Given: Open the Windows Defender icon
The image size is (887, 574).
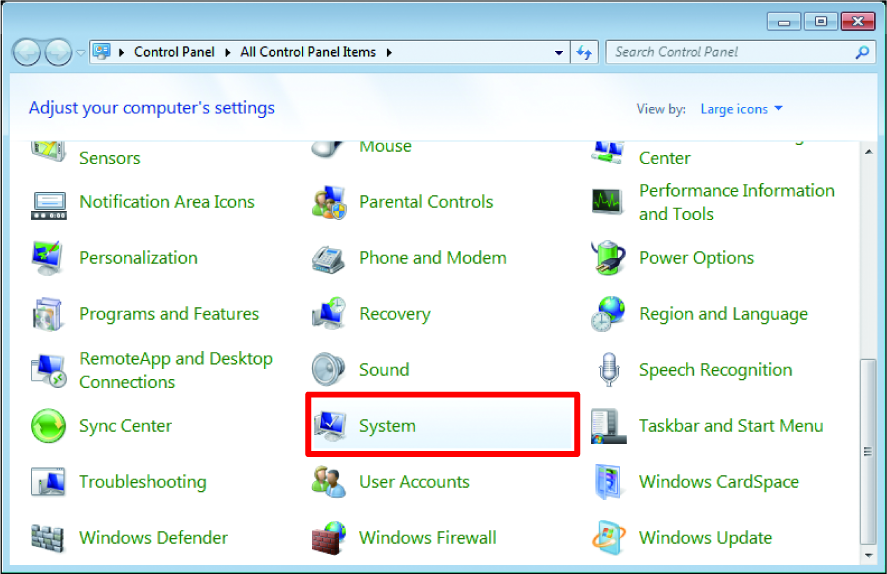Looking at the screenshot, I should point(49,538).
